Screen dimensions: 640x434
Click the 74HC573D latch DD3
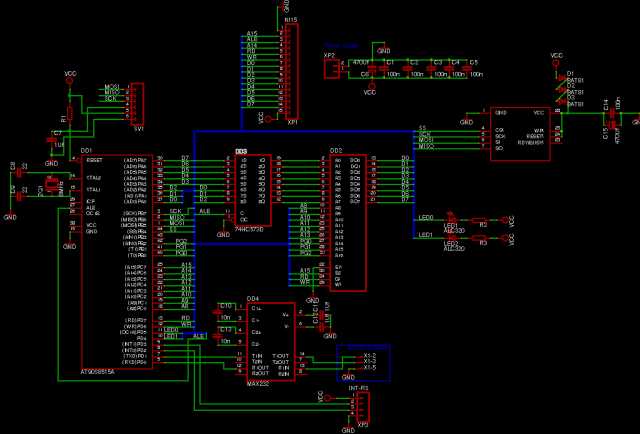[x=253, y=190]
